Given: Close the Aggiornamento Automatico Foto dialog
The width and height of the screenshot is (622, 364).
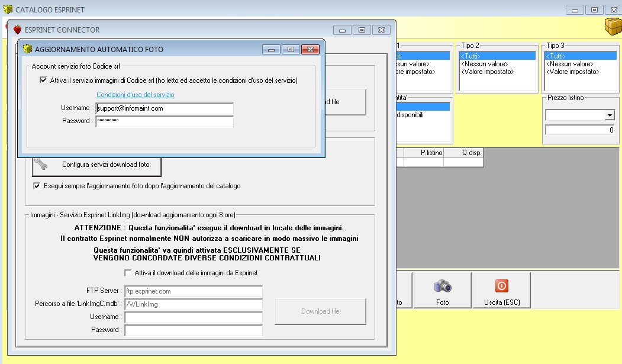Looking at the screenshot, I should coord(310,50).
